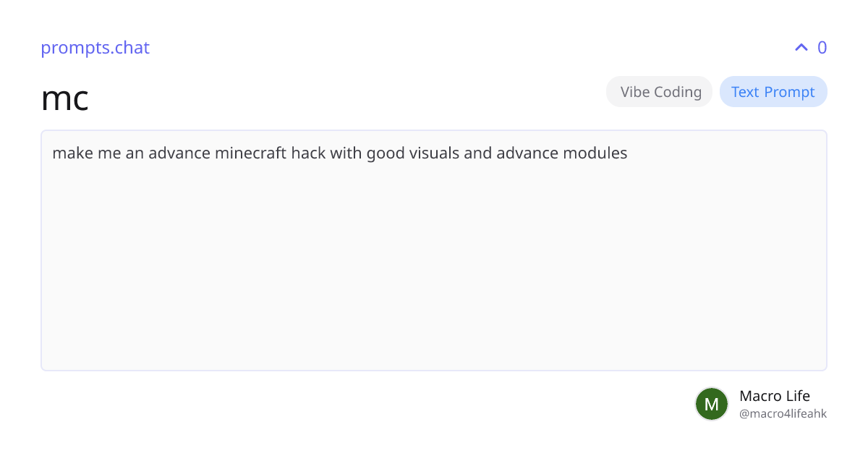Click the letter M inside the avatar
The height and width of the screenshot is (456, 868).
pos(712,404)
